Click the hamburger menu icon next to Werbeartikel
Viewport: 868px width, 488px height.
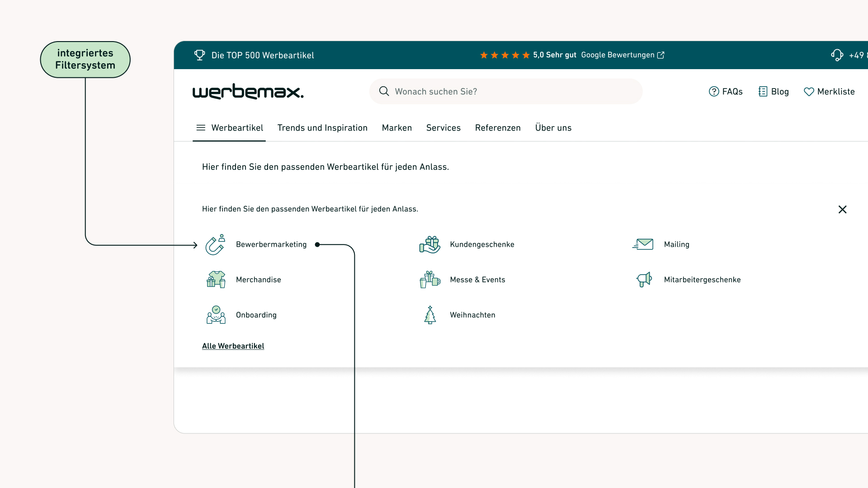point(201,128)
